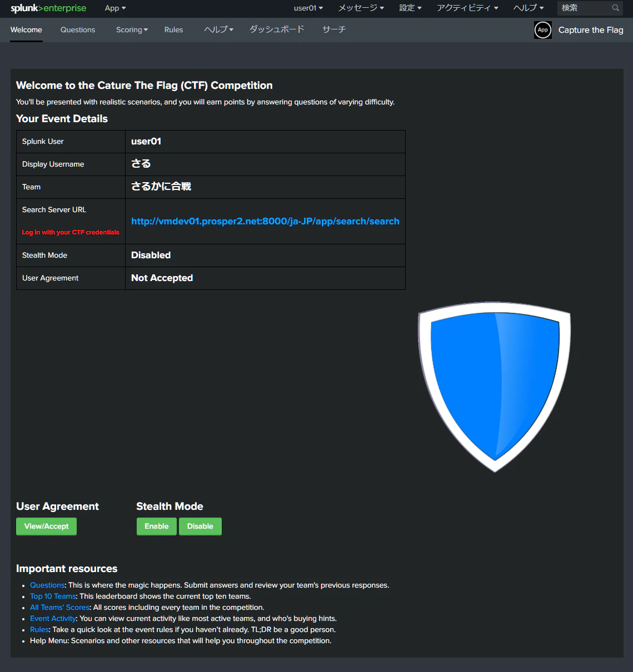This screenshot has width=633, height=672.
Task: Open the Event Activity link
Action: (x=53, y=619)
